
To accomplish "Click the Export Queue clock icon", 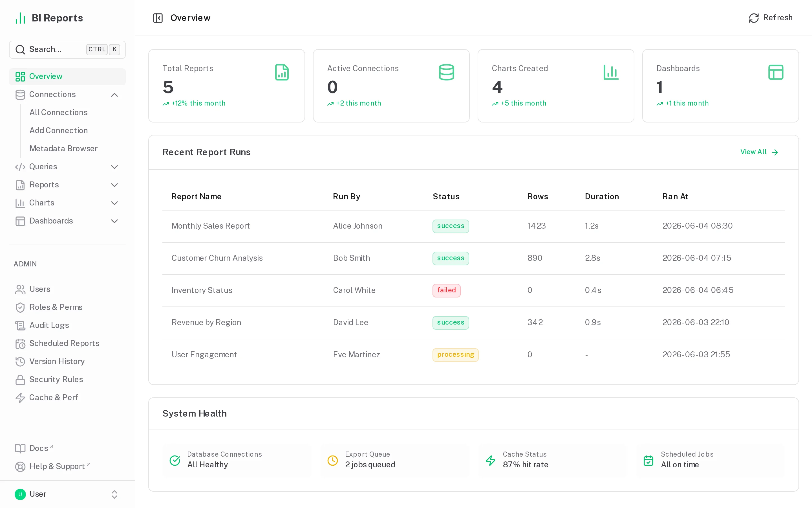I will 332,460.
